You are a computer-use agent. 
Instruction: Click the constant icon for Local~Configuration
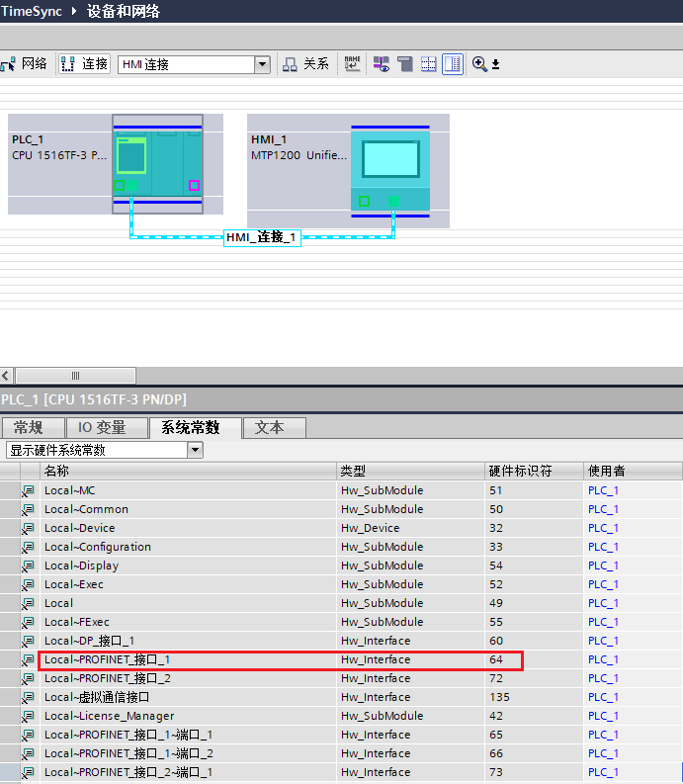28,547
